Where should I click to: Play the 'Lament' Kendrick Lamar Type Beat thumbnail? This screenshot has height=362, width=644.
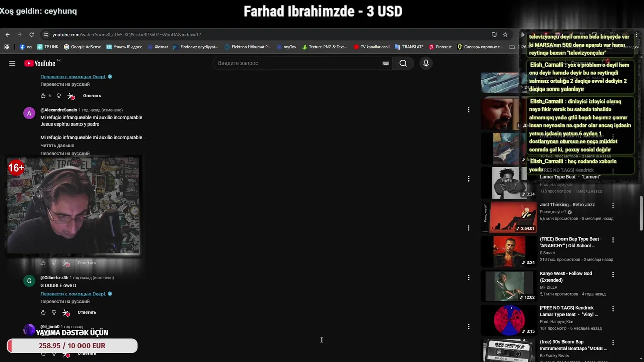(509, 184)
